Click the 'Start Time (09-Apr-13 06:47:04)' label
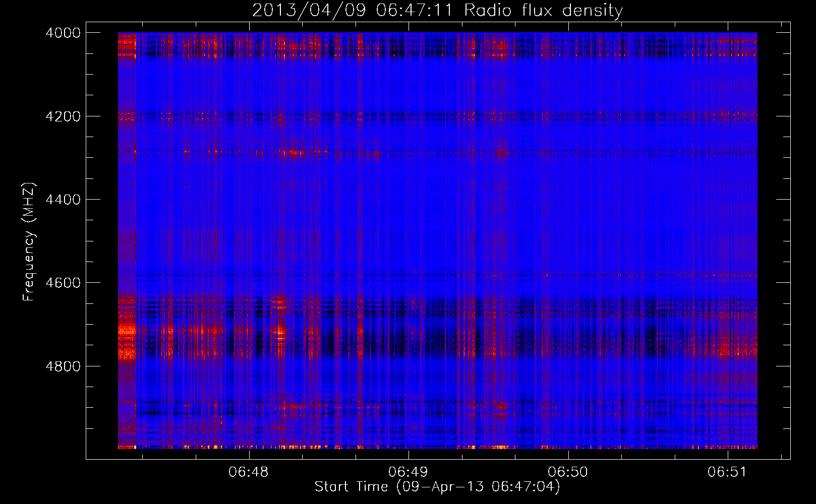The height and width of the screenshot is (504, 816). point(437,487)
